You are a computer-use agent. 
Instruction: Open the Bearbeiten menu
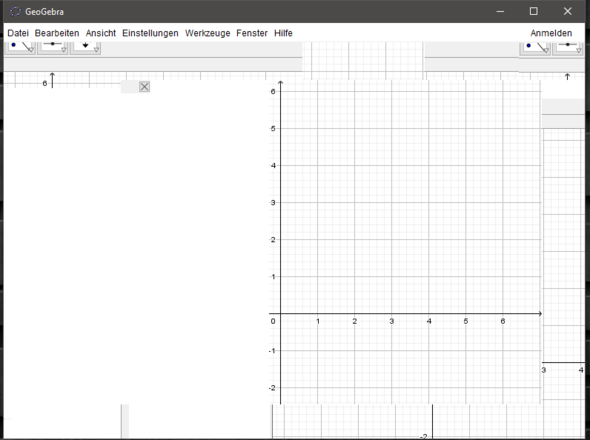[x=57, y=33]
